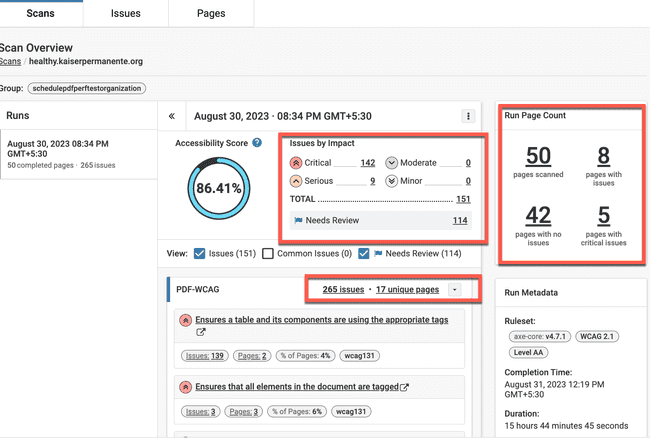Open the 265 issues link
Image resolution: width=650 pixels, height=438 pixels.
tap(343, 289)
